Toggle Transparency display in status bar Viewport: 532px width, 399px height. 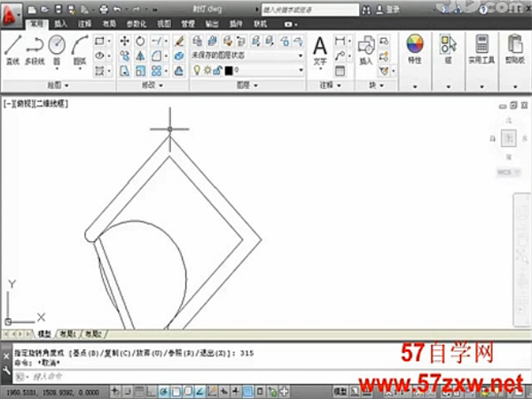coord(248,391)
